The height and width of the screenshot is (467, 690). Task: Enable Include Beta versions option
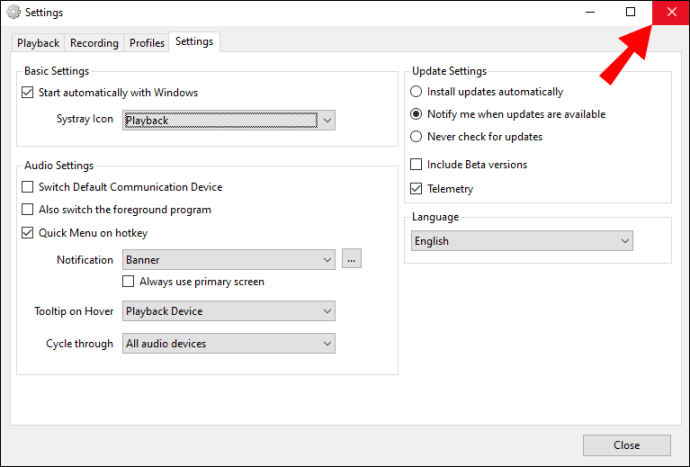point(417,164)
